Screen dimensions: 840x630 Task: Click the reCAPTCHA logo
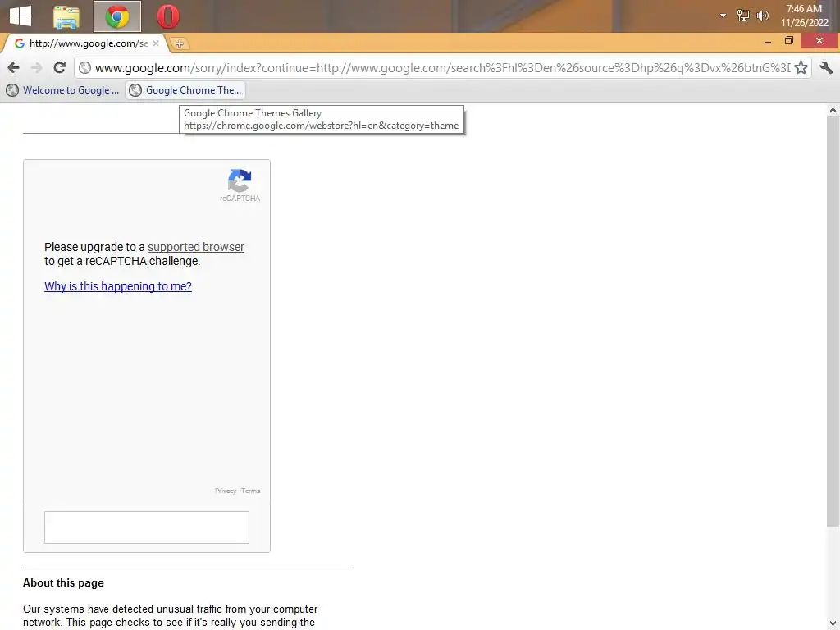(x=240, y=185)
